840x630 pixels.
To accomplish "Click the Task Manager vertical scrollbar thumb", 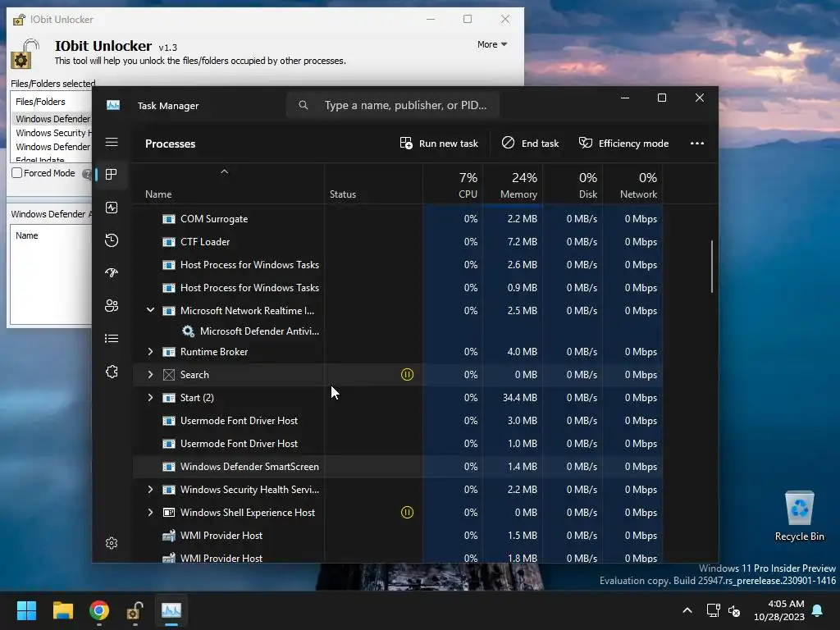I will 712,267.
